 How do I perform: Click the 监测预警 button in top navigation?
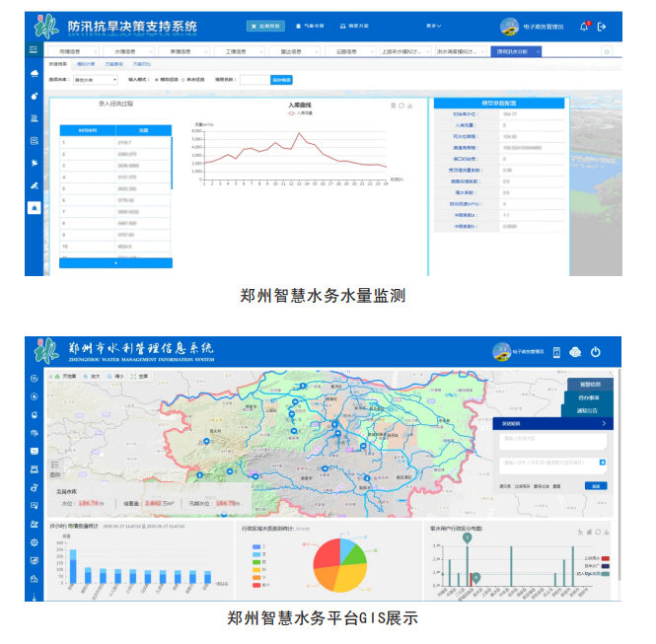click(263, 27)
